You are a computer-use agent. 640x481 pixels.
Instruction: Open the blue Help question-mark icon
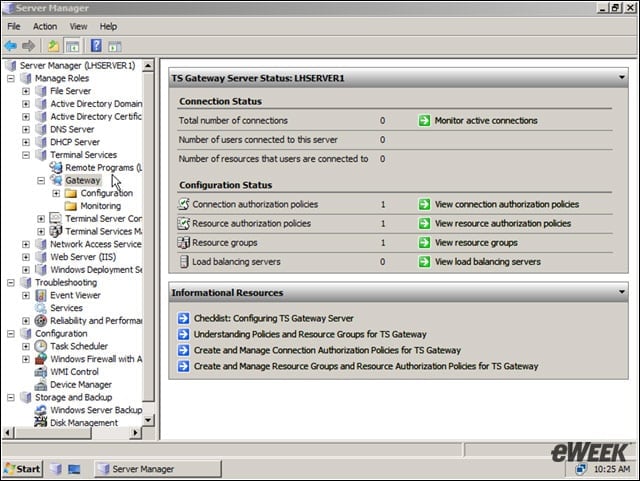click(96, 45)
